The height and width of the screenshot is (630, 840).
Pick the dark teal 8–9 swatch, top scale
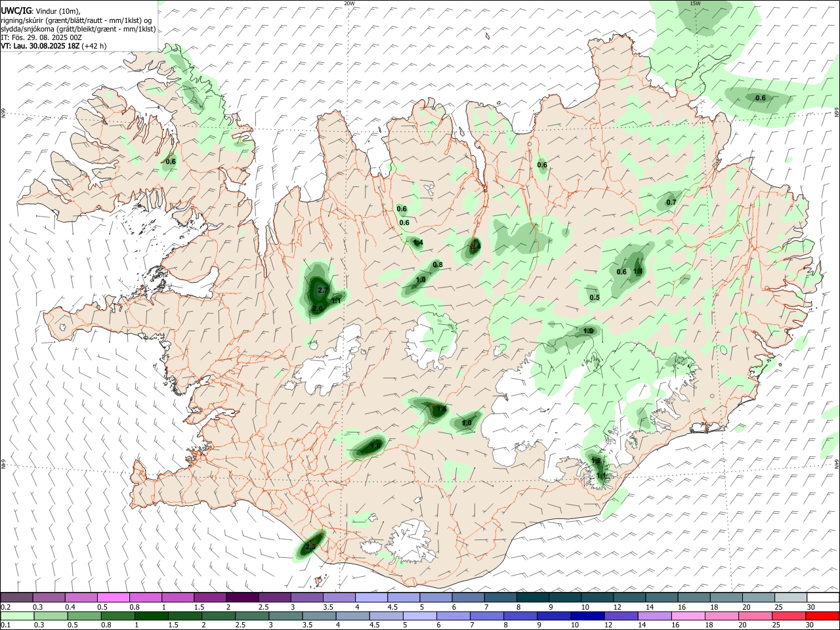(532, 597)
